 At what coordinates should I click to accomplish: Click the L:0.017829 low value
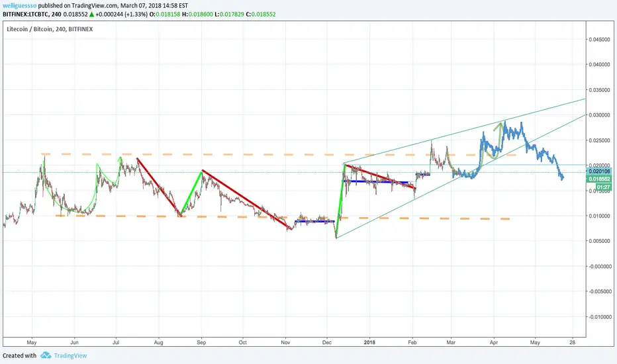click(230, 14)
